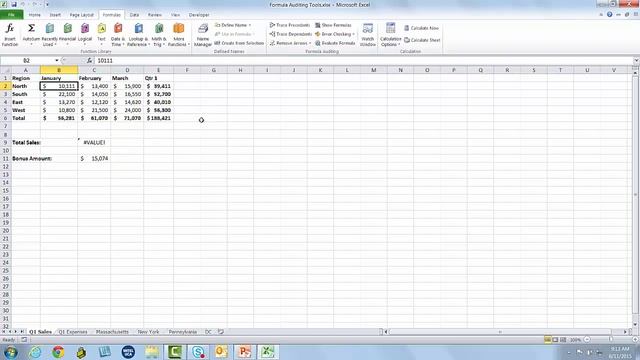Open the More Functions menu
Image resolution: width=640 pixels, height=360 pixels.
(x=178, y=35)
